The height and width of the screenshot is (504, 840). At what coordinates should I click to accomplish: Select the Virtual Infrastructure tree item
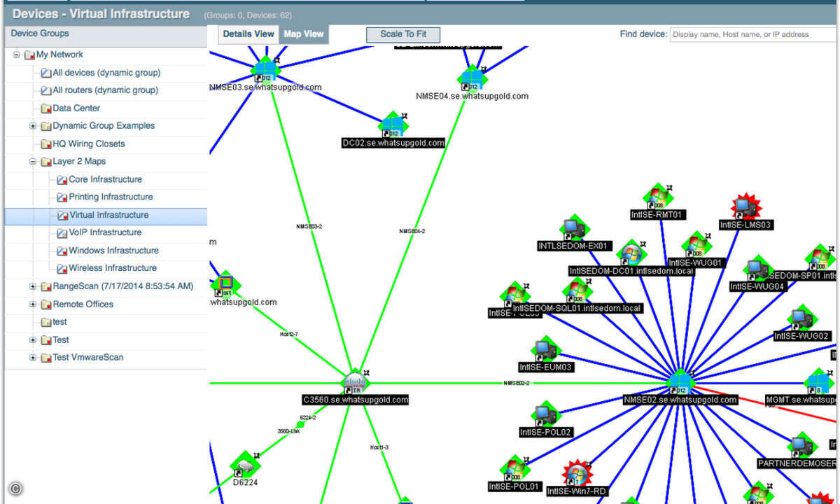coord(106,215)
